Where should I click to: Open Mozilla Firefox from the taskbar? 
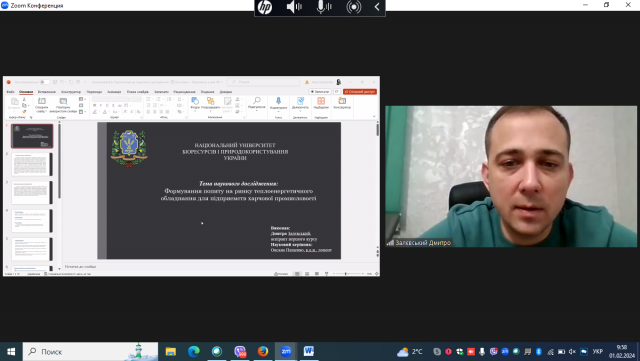tap(263, 351)
